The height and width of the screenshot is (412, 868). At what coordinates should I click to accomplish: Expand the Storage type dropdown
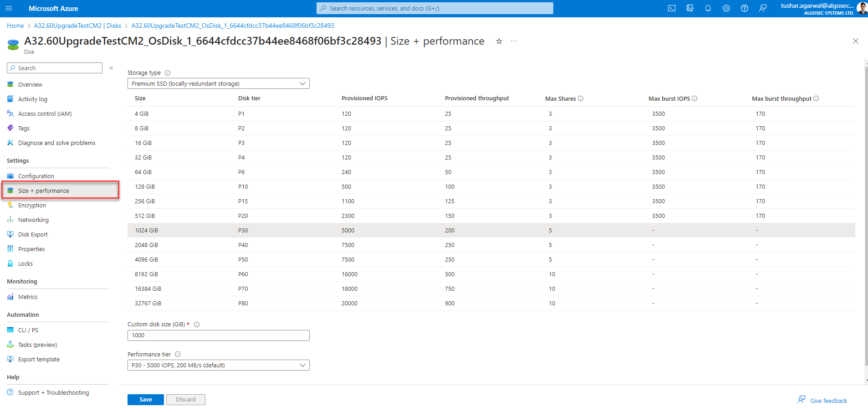218,83
